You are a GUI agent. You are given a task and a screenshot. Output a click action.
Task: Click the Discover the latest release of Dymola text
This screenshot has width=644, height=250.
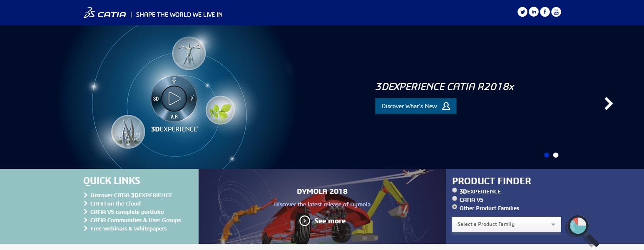pyautogui.click(x=322, y=204)
